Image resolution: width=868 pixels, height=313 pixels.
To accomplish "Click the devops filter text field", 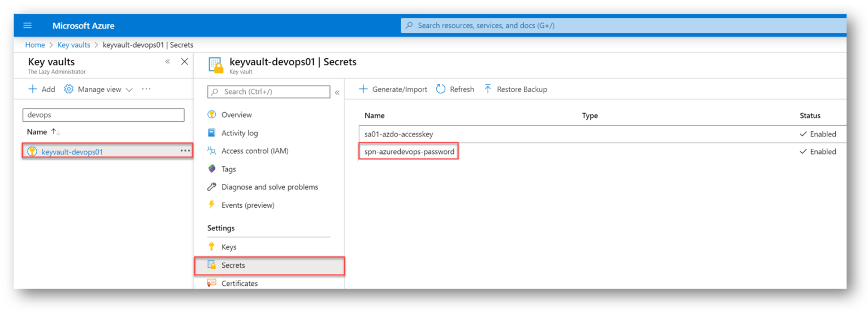I will 103,115.
